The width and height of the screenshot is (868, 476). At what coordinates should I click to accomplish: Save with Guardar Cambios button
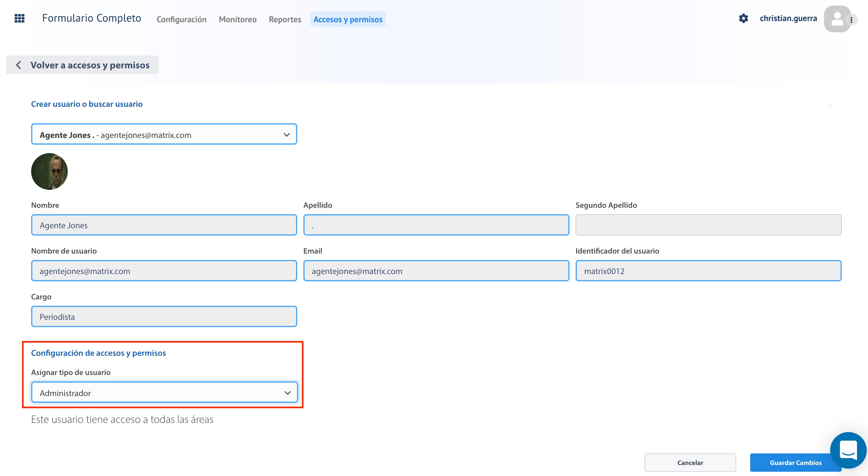(796, 463)
